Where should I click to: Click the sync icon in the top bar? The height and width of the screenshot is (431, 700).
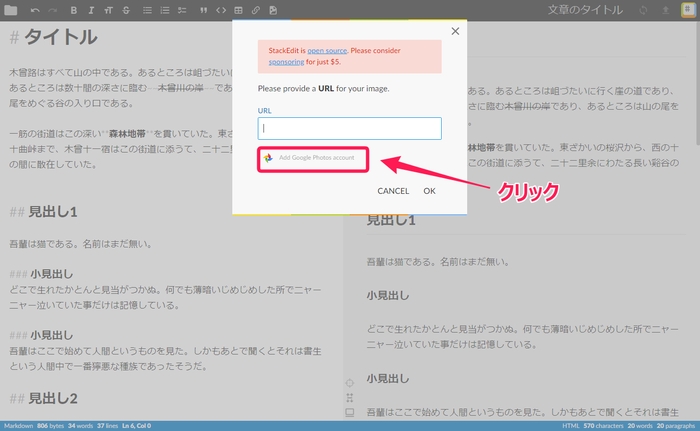point(643,10)
